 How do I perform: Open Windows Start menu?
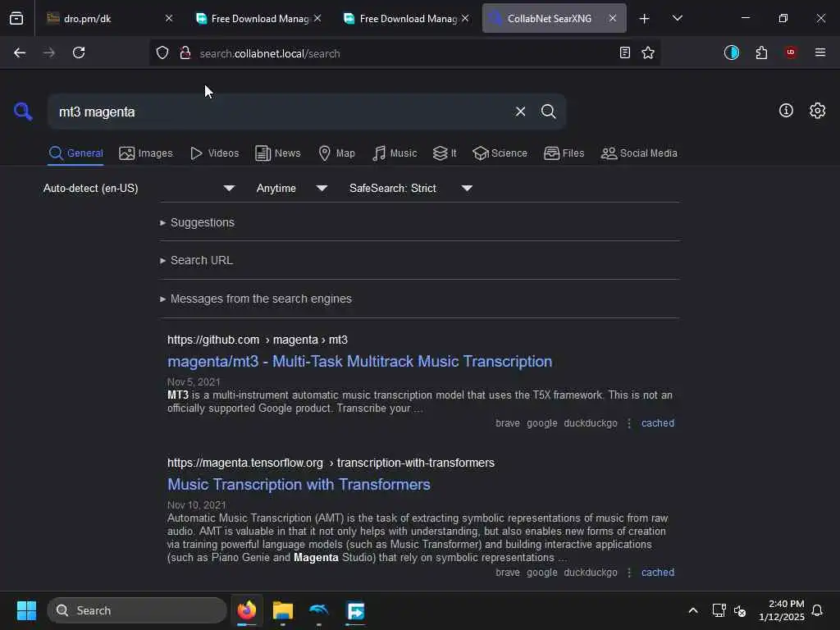point(26,610)
